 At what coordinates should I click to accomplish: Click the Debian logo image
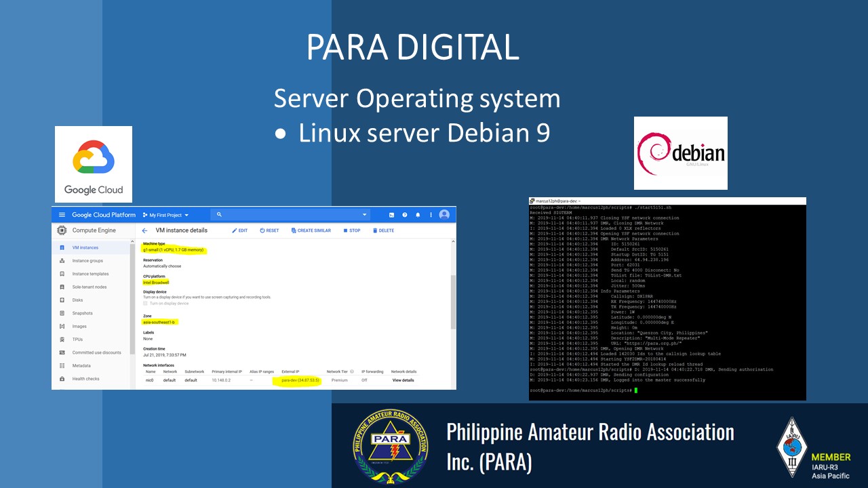pyautogui.click(x=681, y=153)
